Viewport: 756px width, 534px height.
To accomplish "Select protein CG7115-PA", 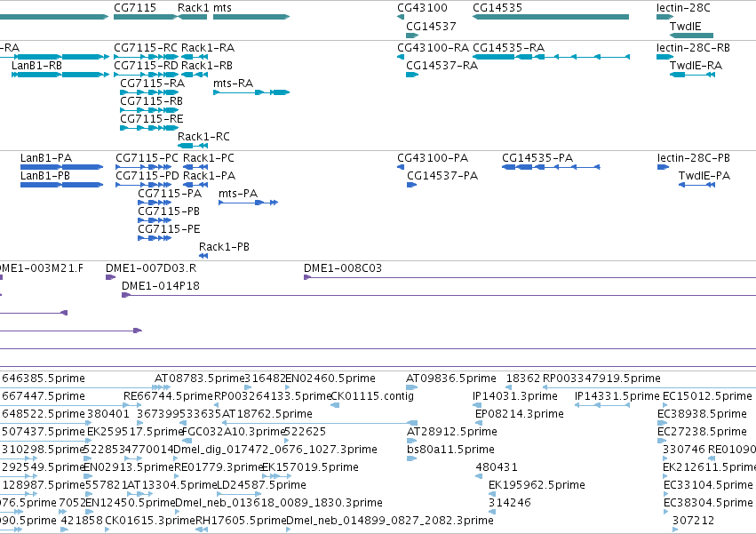I will coord(170,194).
